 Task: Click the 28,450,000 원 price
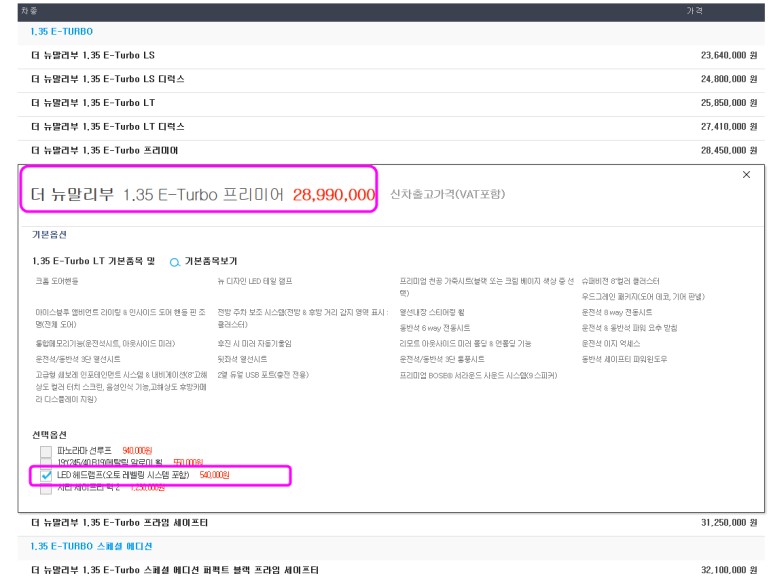[729, 150]
